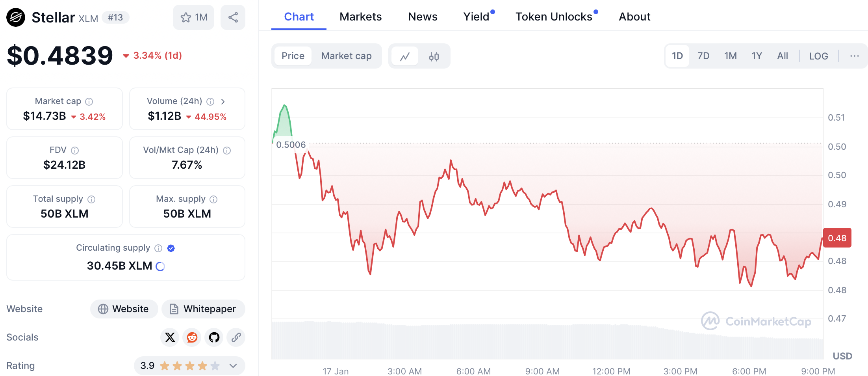The height and width of the screenshot is (376, 868).
Task: Click the chain link socials icon
Action: point(236,337)
